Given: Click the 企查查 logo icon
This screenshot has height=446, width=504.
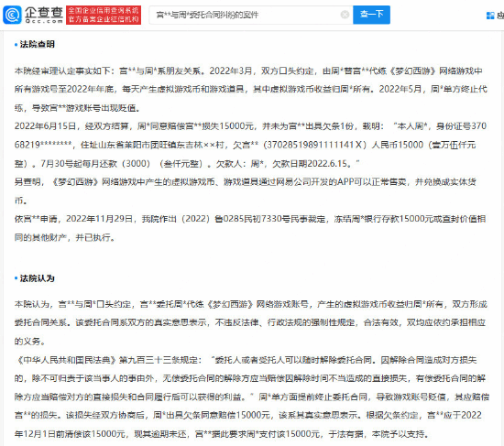Looking at the screenshot, I should tap(12, 15).
